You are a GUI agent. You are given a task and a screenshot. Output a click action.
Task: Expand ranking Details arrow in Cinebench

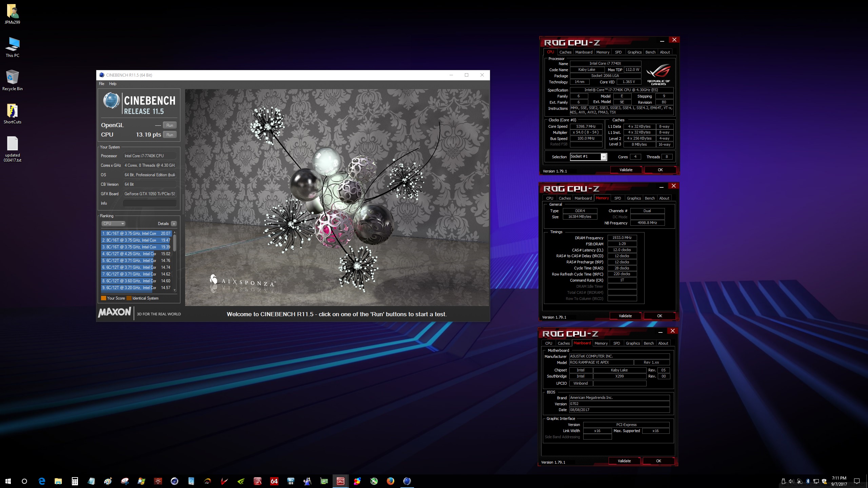[x=174, y=224]
